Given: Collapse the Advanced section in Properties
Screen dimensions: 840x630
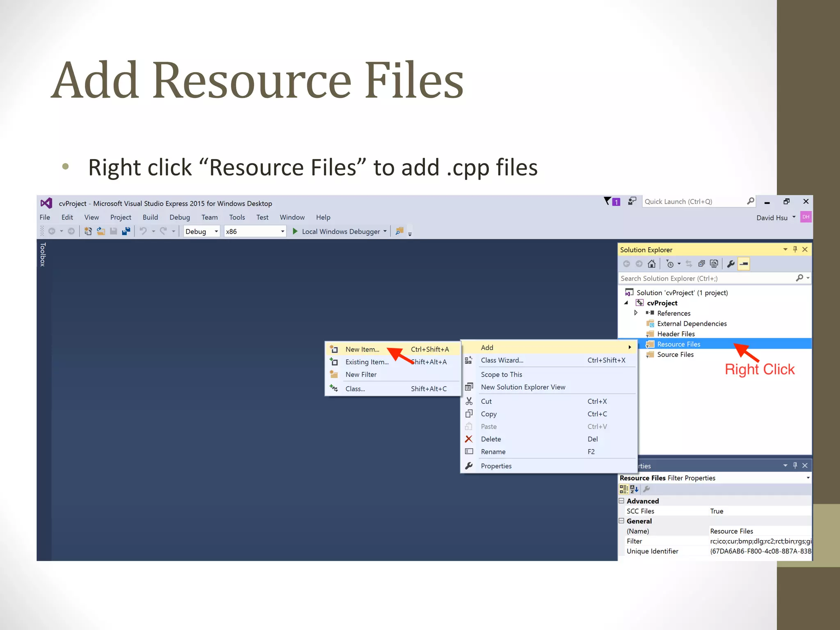Looking at the screenshot, I should tap(621, 501).
